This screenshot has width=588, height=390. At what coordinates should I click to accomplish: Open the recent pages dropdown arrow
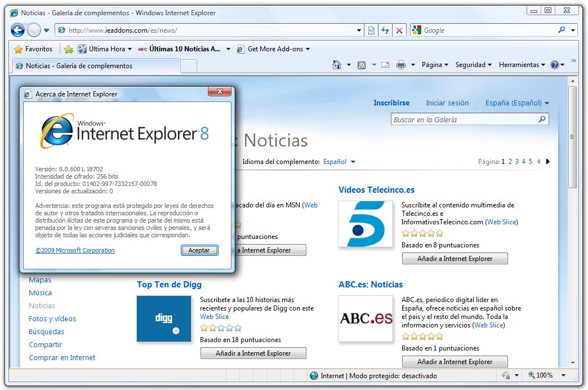pyautogui.click(x=47, y=30)
